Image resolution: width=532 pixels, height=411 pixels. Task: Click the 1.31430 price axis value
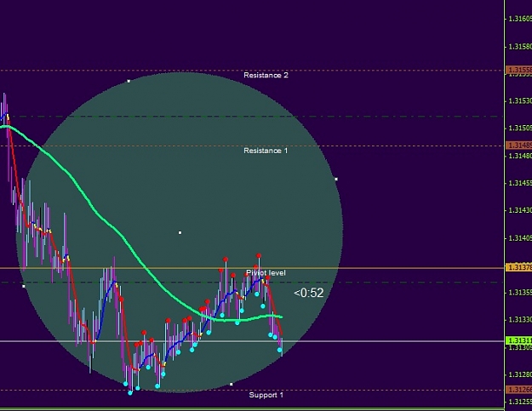pos(520,210)
